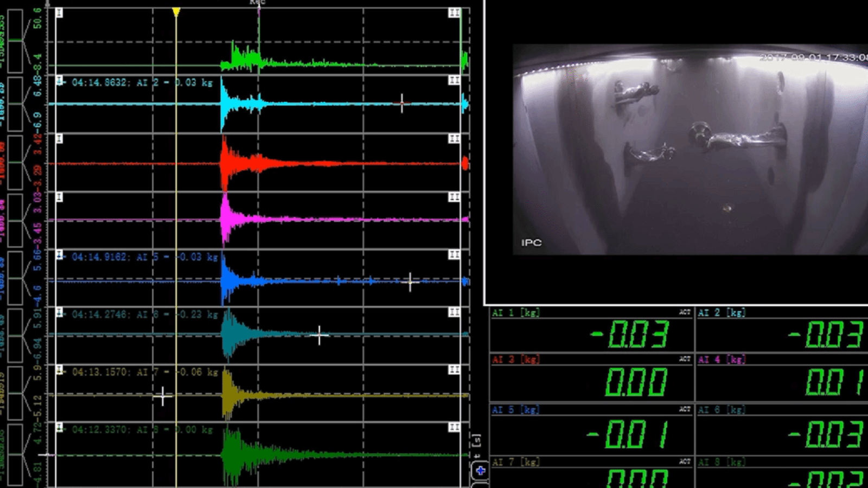Click cursor II marker on cyan AI 2 channel
The image size is (868, 488).
(454, 80)
